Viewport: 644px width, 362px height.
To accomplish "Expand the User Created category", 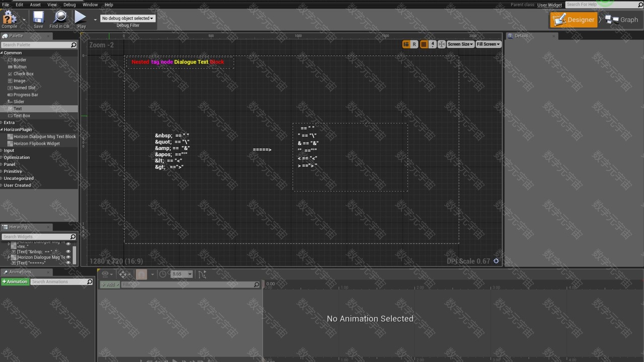I will 2,186.
